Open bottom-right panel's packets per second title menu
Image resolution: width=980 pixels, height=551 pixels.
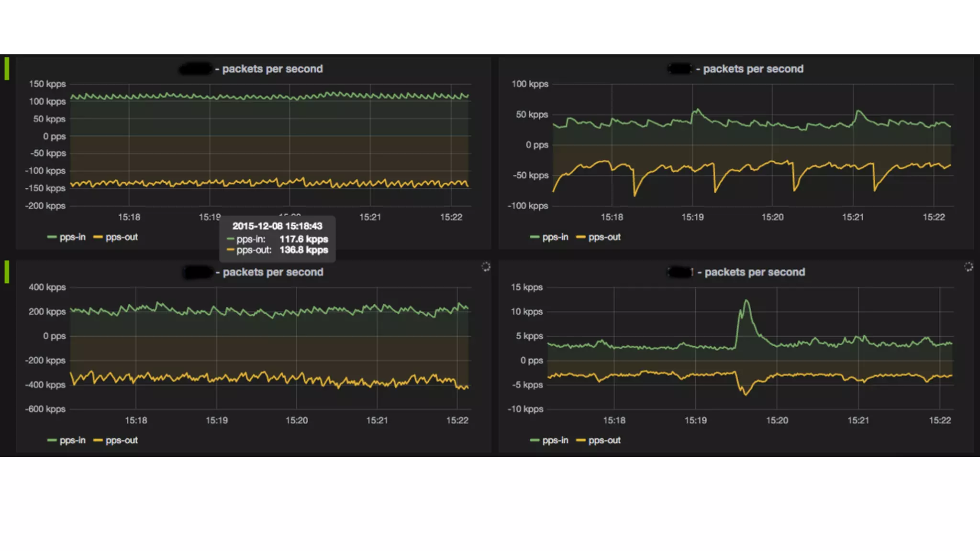[x=754, y=272]
